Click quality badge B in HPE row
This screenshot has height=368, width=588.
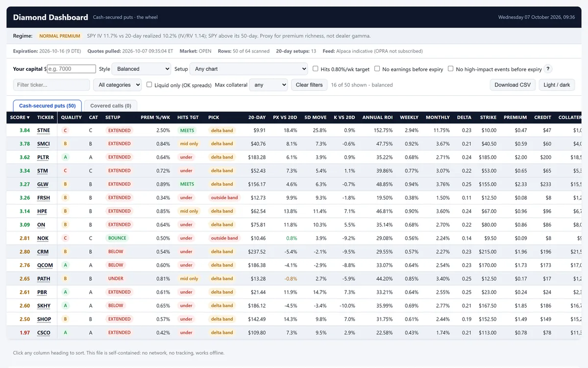(65, 211)
